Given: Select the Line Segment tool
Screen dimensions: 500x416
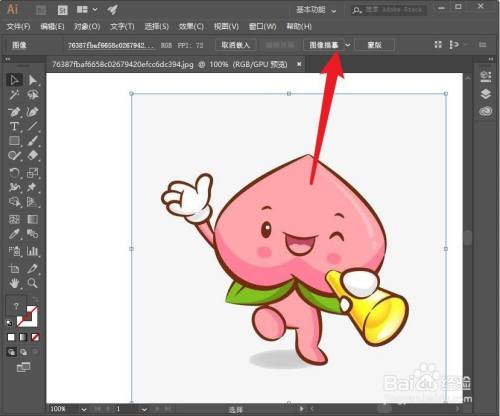Looking at the screenshot, I should click(x=33, y=127).
